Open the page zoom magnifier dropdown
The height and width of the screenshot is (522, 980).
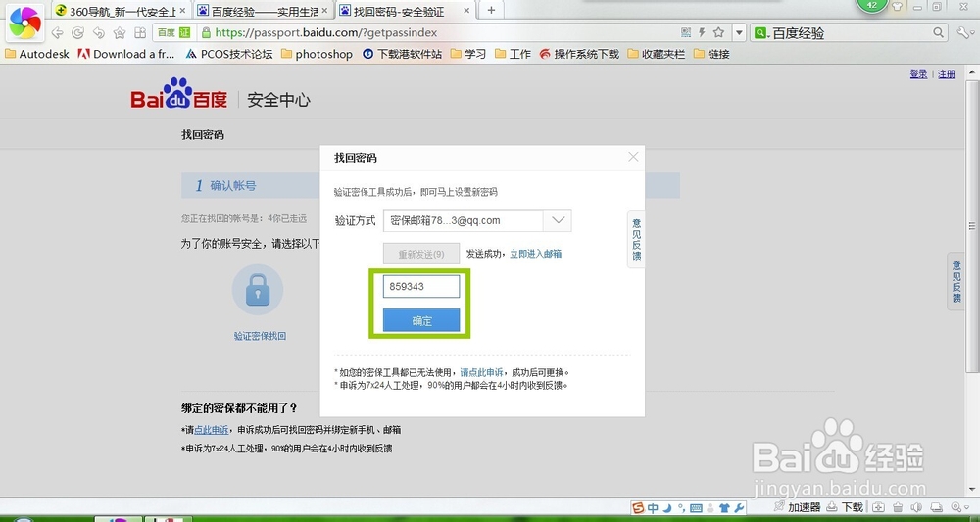pos(959,507)
